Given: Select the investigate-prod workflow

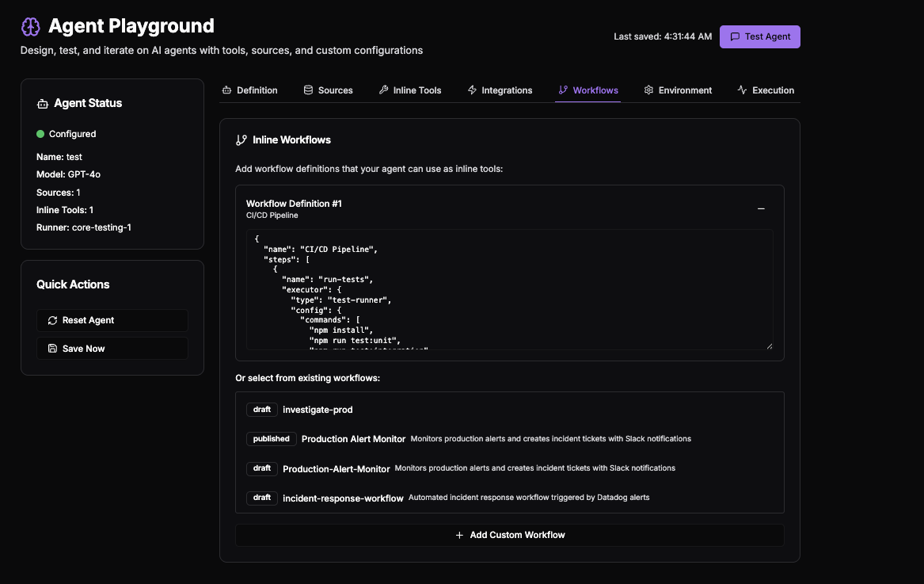Looking at the screenshot, I should (510, 410).
